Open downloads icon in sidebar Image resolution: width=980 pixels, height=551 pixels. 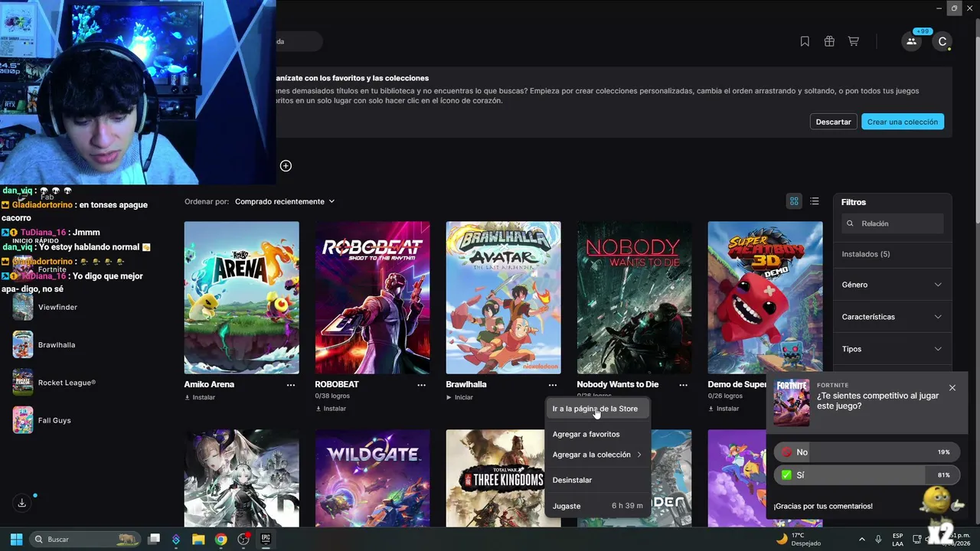click(22, 503)
